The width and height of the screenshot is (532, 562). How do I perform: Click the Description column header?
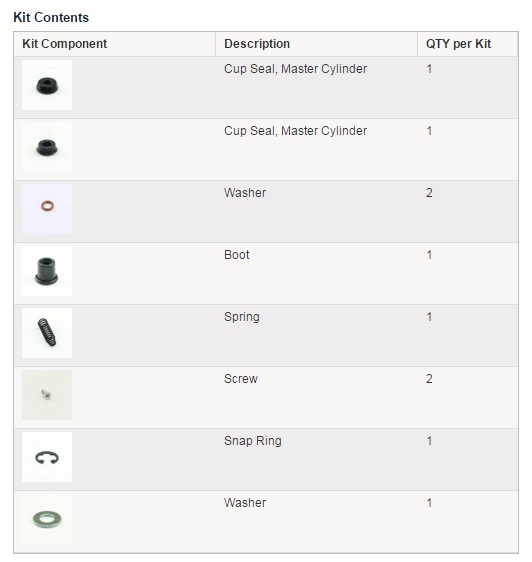click(x=257, y=44)
